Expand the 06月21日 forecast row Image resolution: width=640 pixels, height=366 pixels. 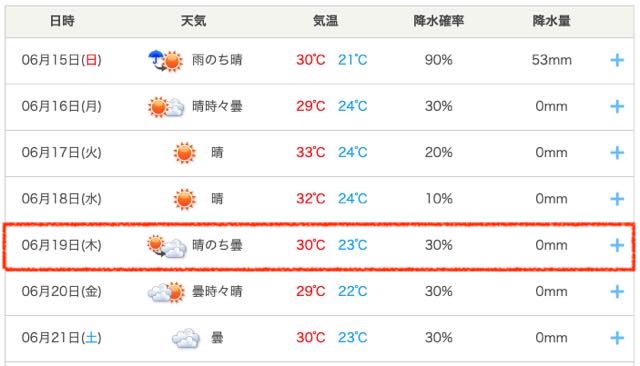coord(617,338)
